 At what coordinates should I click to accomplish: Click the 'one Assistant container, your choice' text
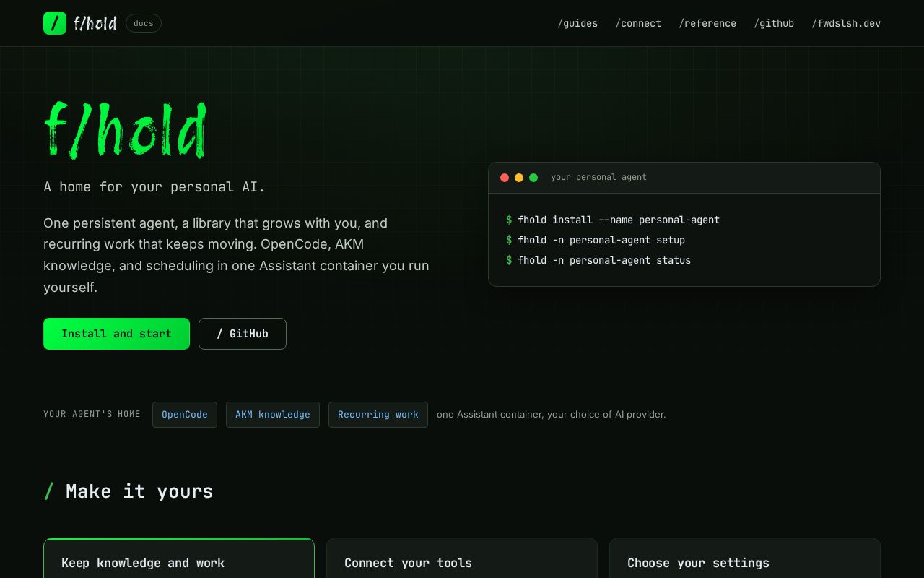(x=552, y=415)
